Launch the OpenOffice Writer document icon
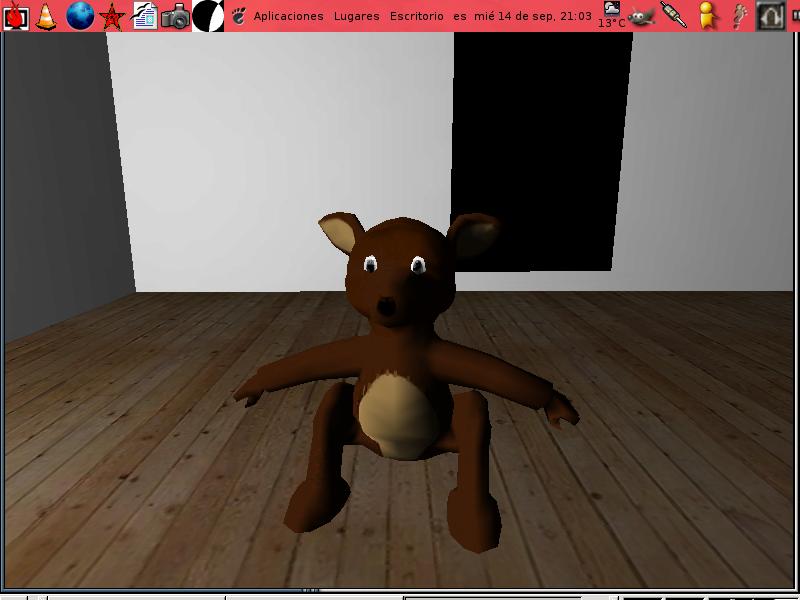 coord(144,16)
